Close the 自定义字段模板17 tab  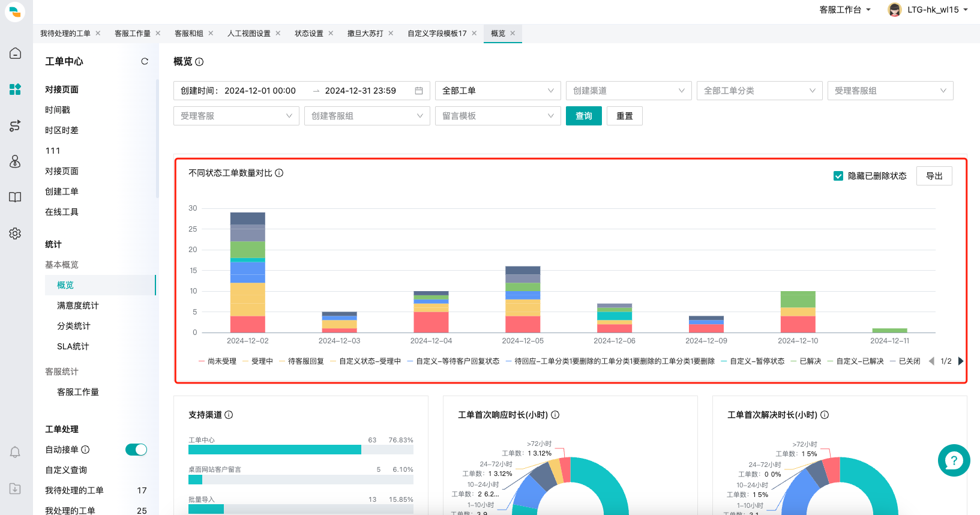click(x=474, y=34)
